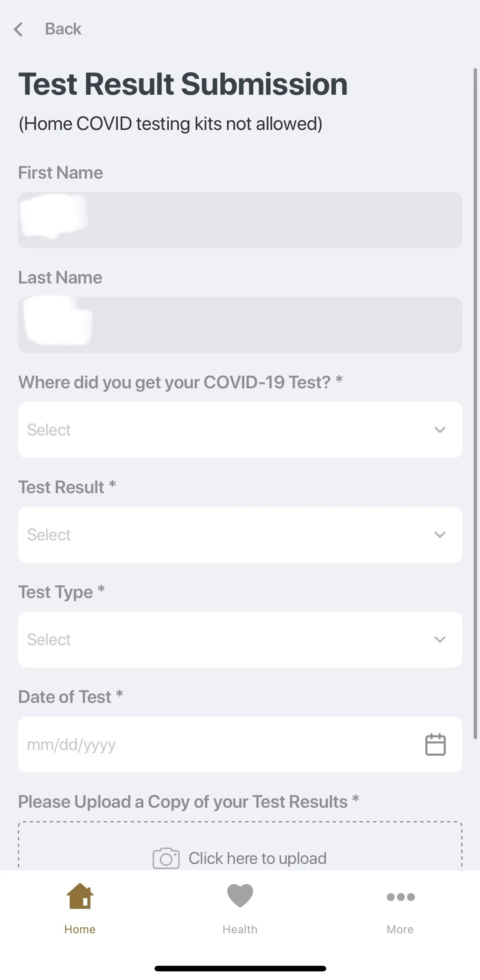
Task: Tap the camera upload icon
Action: [x=166, y=858]
